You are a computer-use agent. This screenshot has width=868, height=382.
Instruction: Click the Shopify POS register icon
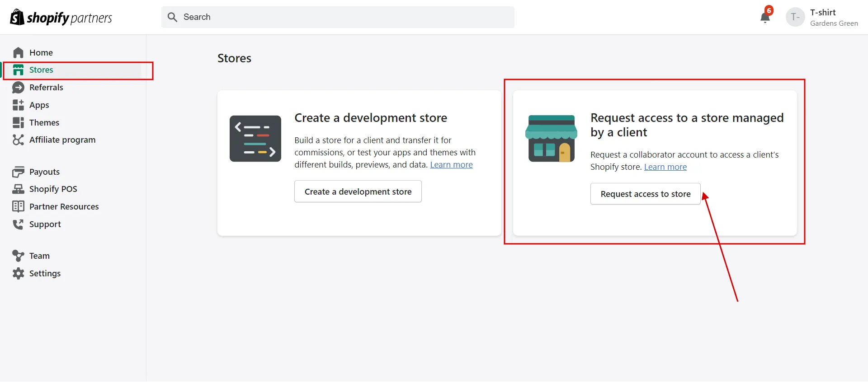[x=18, y=189]
